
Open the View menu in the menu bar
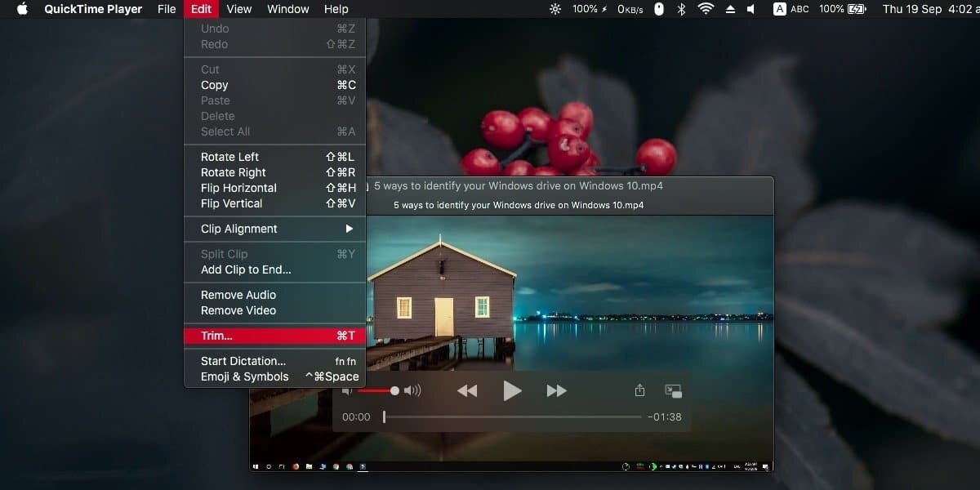tap(238, 9)
